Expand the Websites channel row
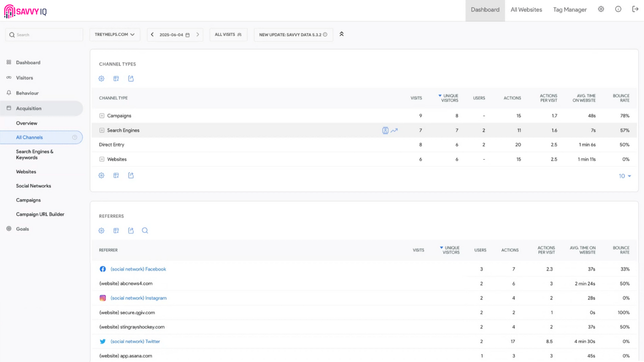Viewport: 644px width, 362px height. click(x=102, y=159)
